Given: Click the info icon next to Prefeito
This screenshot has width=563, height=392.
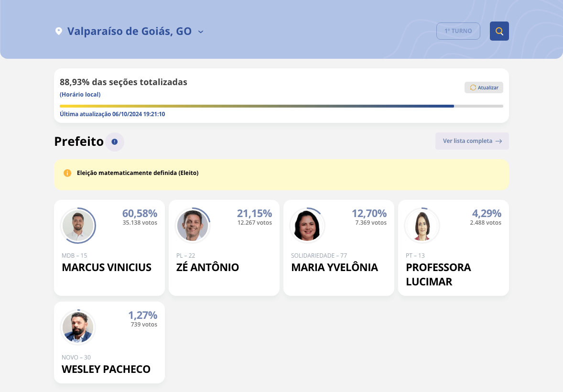Looking at the screenshot, I should coord(115,142).
